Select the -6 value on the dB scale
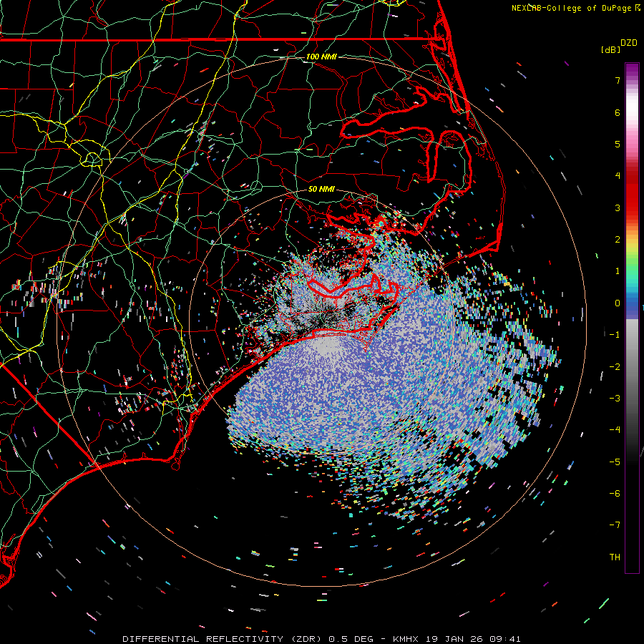This screenshot has width=644, height=644. (615, 494)
